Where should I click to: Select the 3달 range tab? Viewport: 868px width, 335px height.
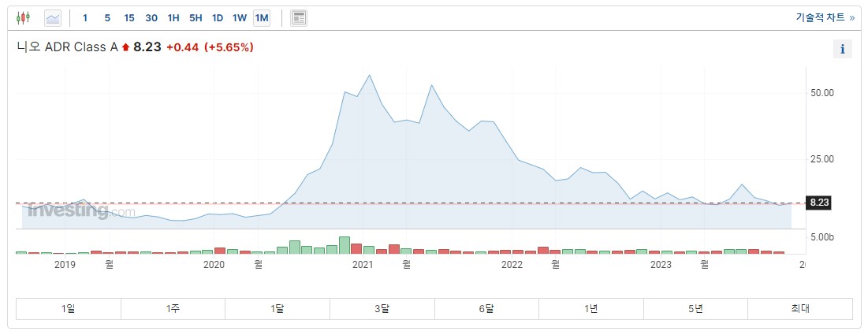coord(382,309)
